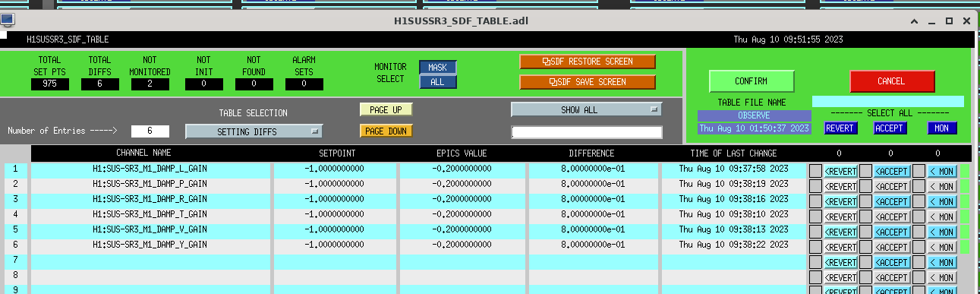Select all ACCEPT under SELECT ALL

889,128
